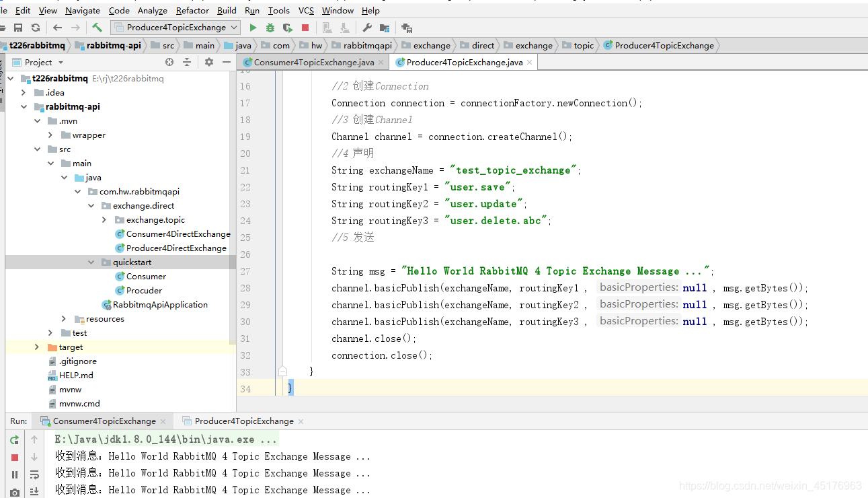
Task: Expand the test folder
Action: (x=50, y=332)
